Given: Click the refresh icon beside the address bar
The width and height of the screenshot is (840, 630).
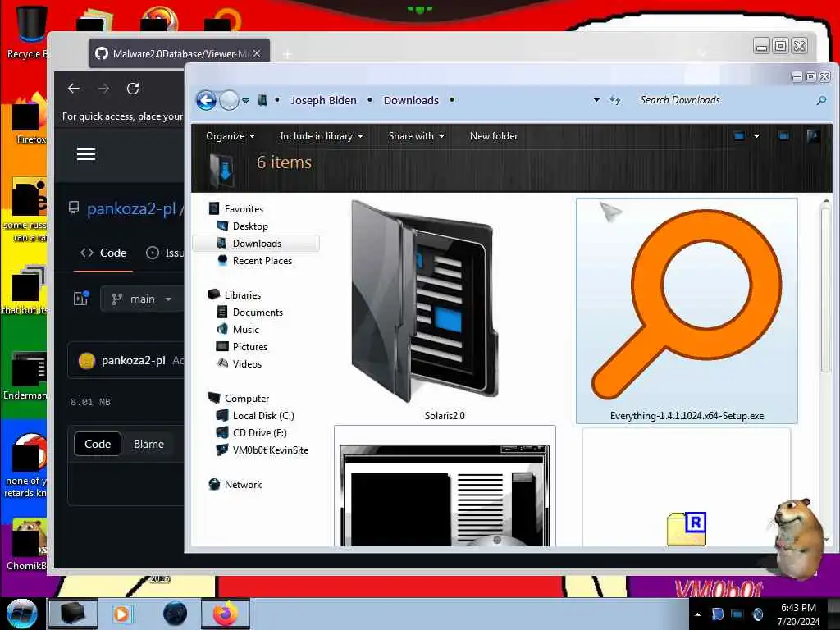Looking at the screenshot, I should tap(615, 100).
